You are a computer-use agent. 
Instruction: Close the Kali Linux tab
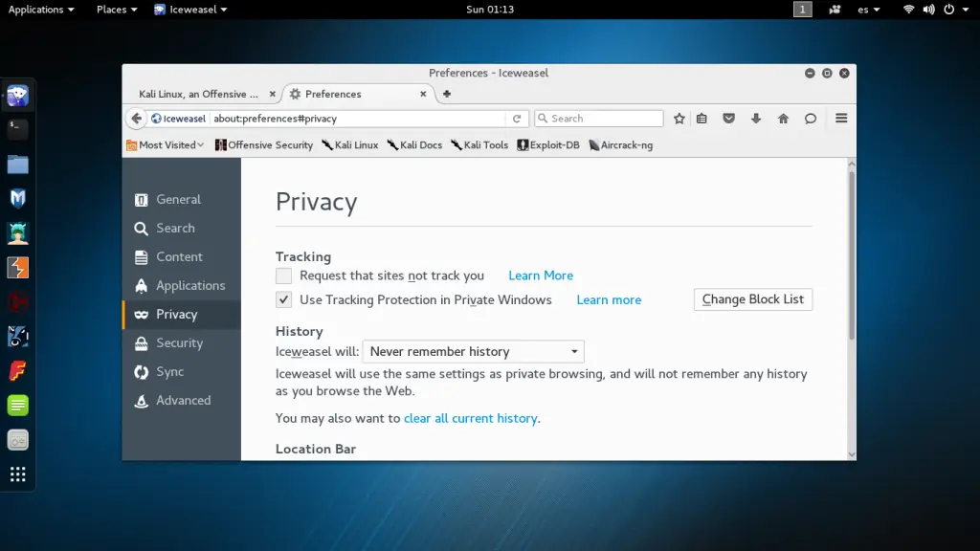(x=273, y=94)
